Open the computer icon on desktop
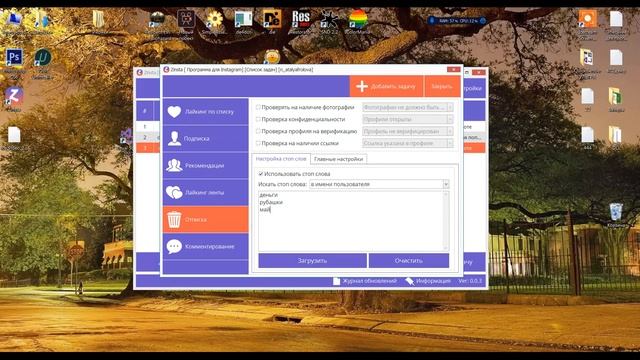This screenshot has height=360, width=640. coord(14,19)
